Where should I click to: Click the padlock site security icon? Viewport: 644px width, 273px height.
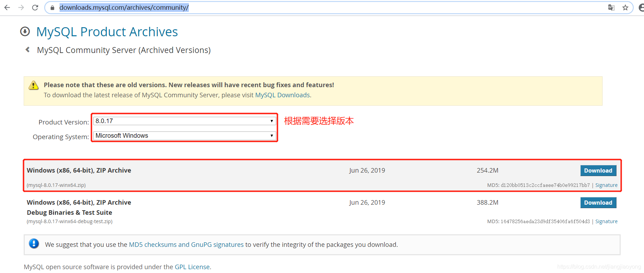click(x=52, y=7)
